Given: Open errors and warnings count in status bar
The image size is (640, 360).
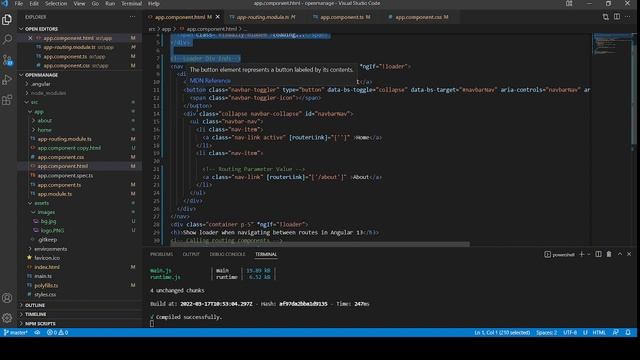Looking at the screenshot, I should point(58,333).
